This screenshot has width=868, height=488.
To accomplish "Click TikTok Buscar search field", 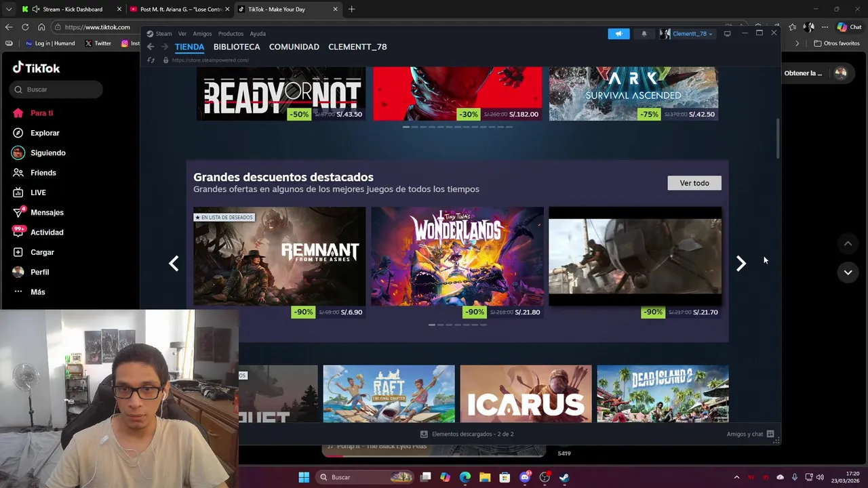I will pyautogui.click(x=56, y=89).
